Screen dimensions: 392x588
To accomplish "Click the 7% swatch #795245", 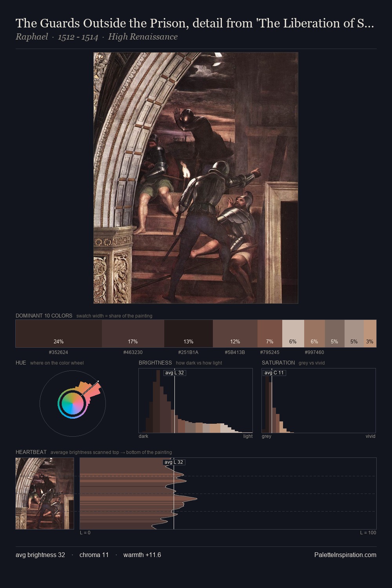I will click(x=270, y=334).
